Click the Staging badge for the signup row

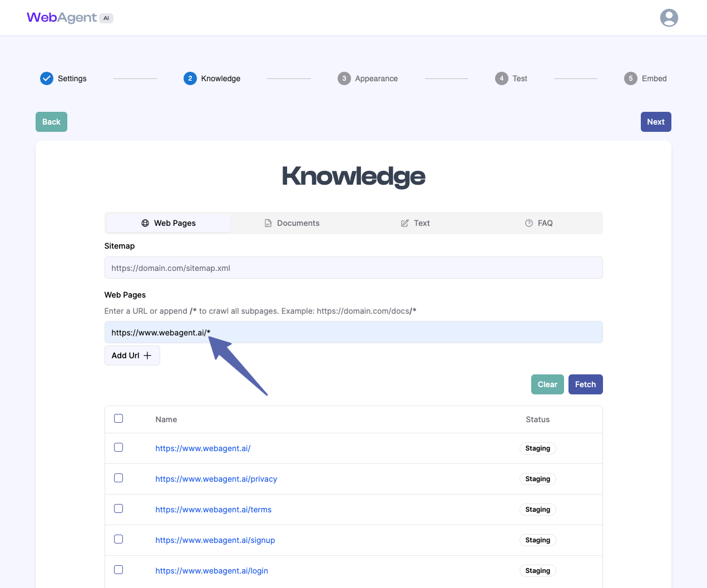coord(537,540)
